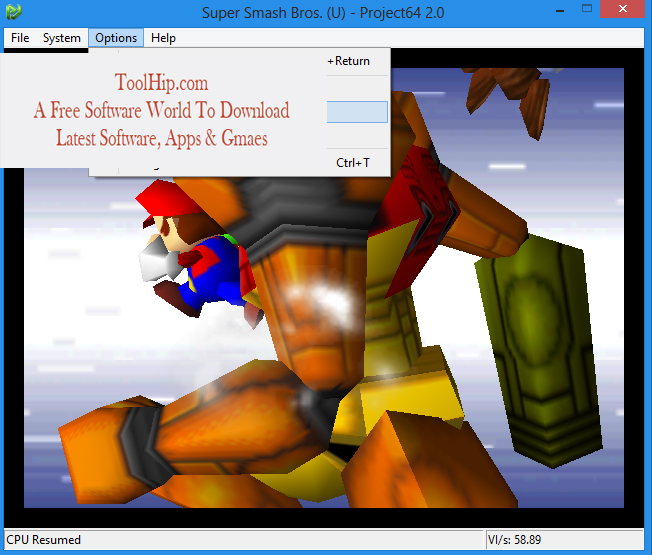
Task: Close the Project64 window
Action: 622,9
